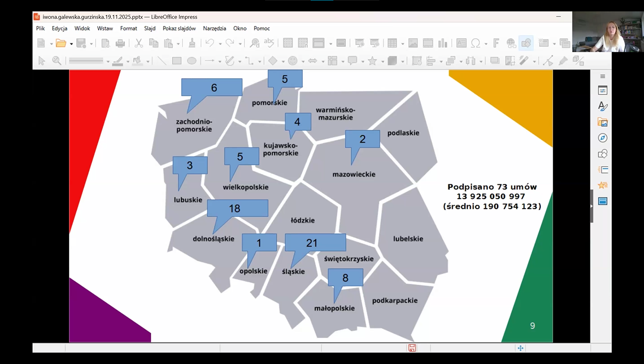
Task: Expand the callout shapes dropdown arrow
Action: (362, 61)
